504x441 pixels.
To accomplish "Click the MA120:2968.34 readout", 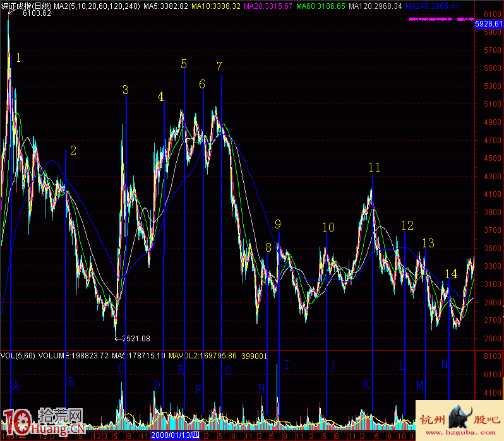I will 375,6.
